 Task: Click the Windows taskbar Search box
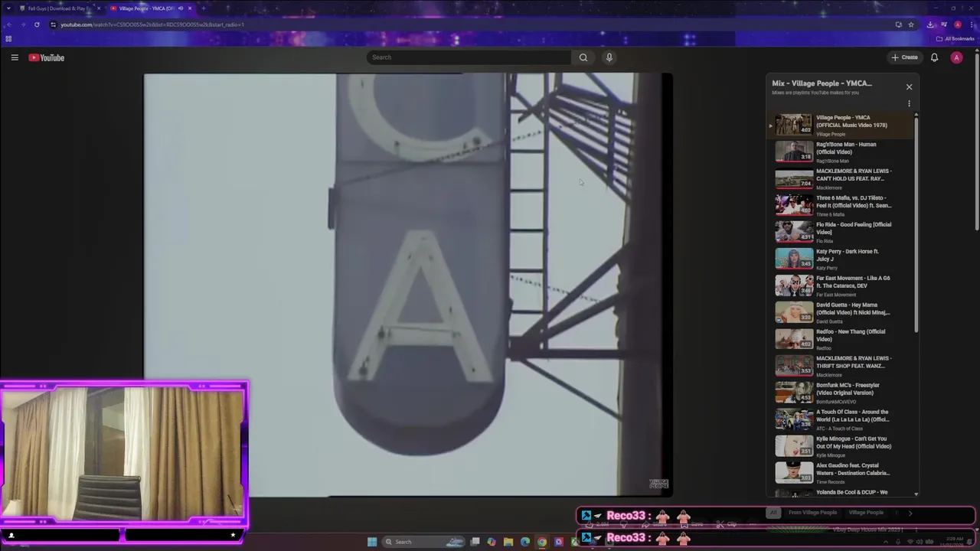[x=425, y=542]
